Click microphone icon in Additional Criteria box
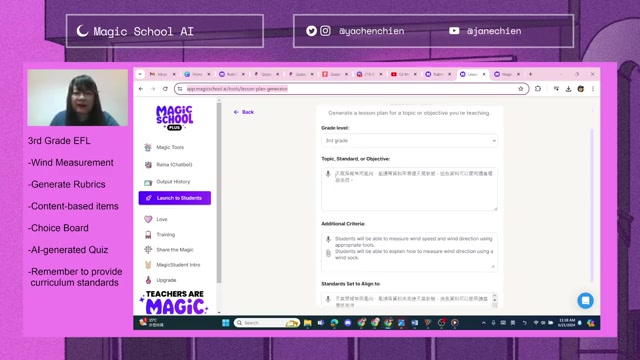Image resolution: width=640 pixels, height=360 pixels. click(328, 239)
